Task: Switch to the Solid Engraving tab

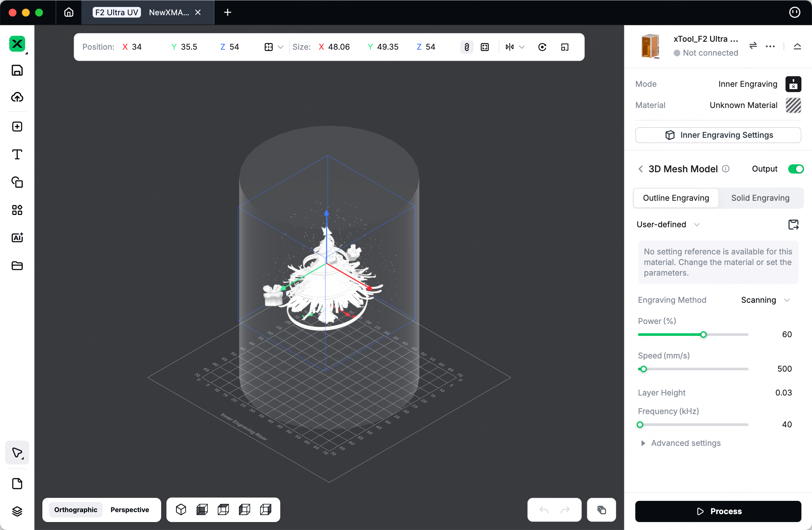Action: [x=760, y=198]
